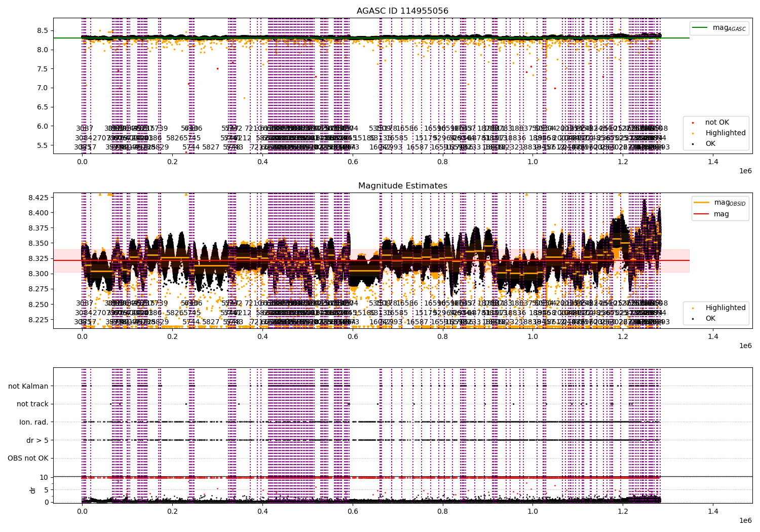The height and width of the screenshot is (532, 760).
Task: Click the "1.4" x-tick below top plot
Action: [x=713, y=162]
